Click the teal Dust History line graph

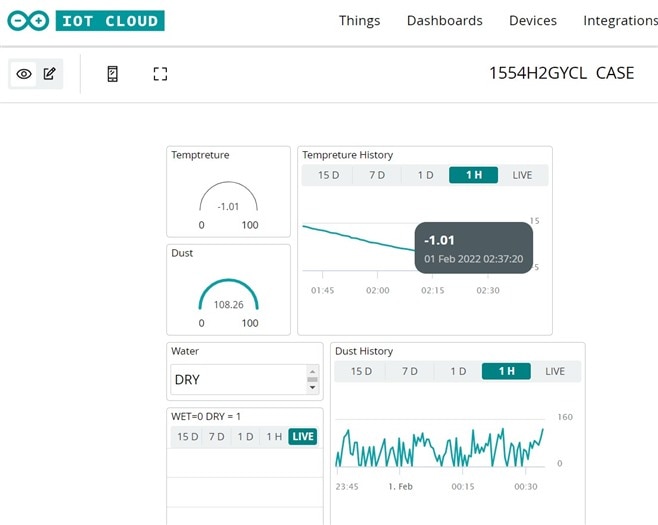[439, 447]
